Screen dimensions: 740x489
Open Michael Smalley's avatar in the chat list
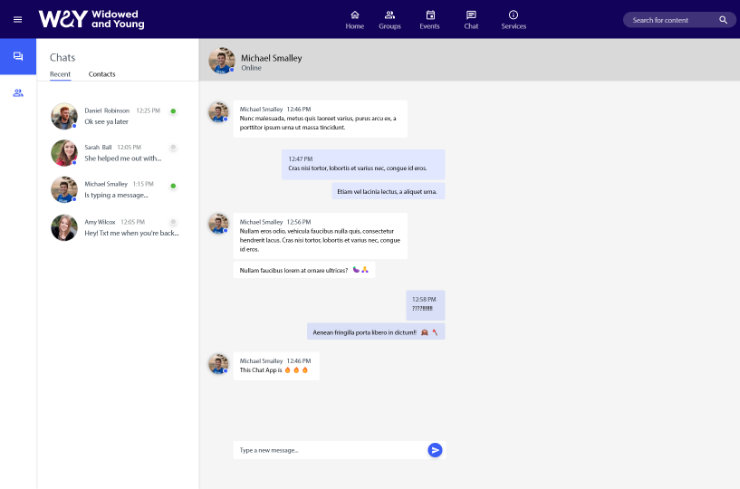tap(64, 190)
